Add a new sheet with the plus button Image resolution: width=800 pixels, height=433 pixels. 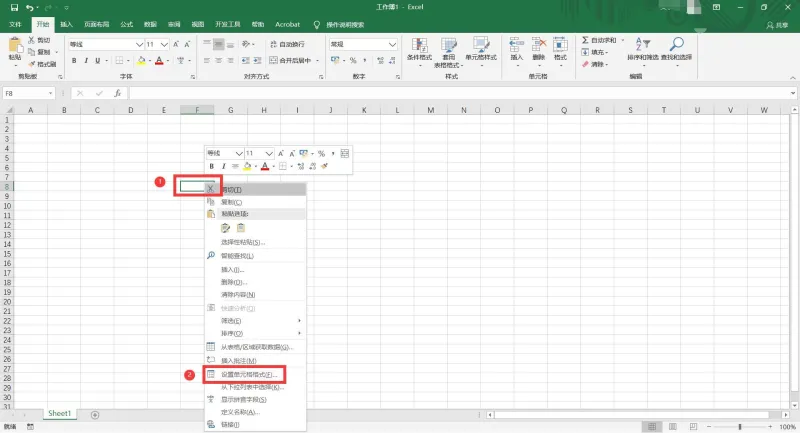(95, 415)
